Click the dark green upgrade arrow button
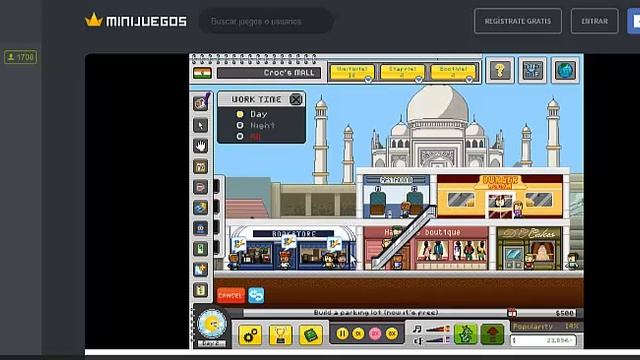The image size is (640, 360). coord(492,334)
